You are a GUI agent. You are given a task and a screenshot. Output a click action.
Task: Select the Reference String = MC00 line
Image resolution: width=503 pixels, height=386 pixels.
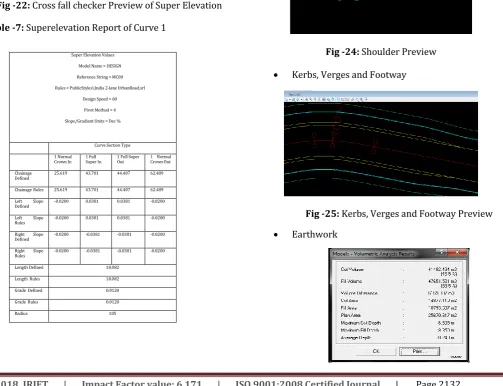[100, 77]
